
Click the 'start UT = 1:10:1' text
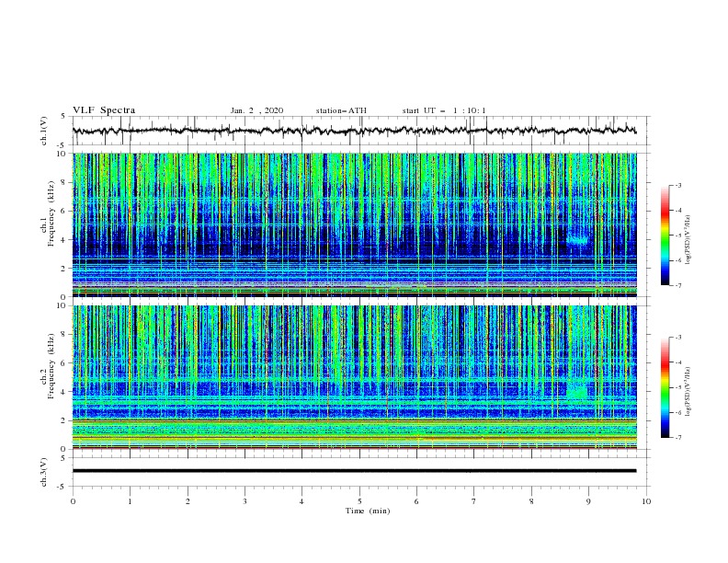pos(444,110)
